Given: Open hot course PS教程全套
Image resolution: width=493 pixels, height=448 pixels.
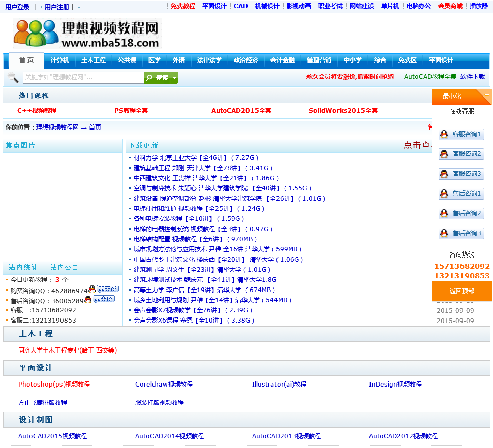Looking at the screenshot, I should [131, 111].
